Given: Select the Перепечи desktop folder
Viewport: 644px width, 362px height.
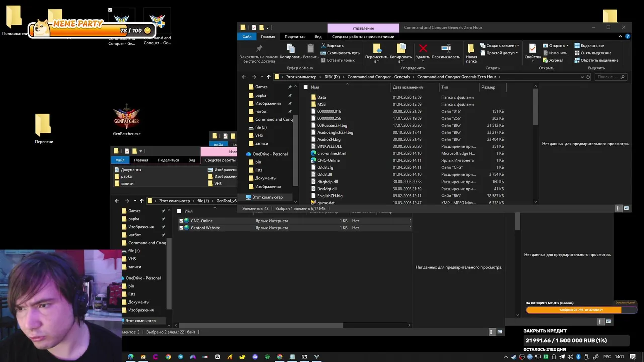Looking at the screenshot, I should click(x=44, y=129).
